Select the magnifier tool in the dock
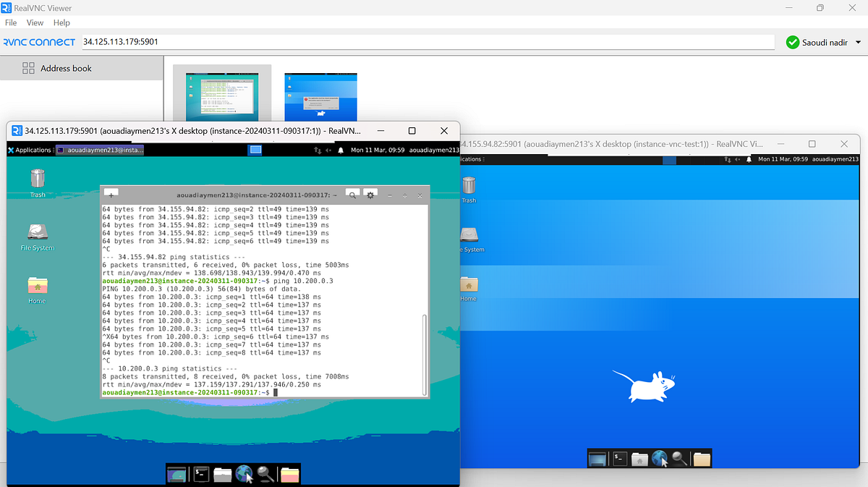This screenshot has width=868, height=487. click(x=264, y=475)
